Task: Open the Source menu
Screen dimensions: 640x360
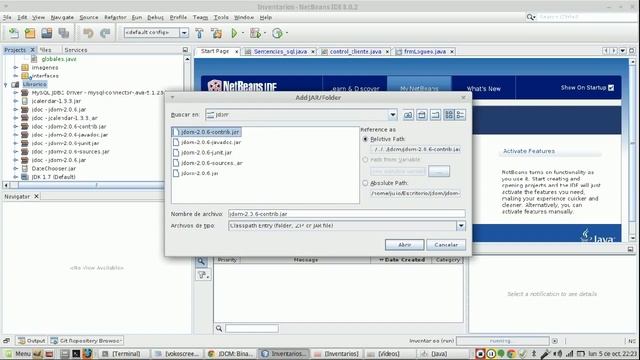Action: tap(89, 18)
